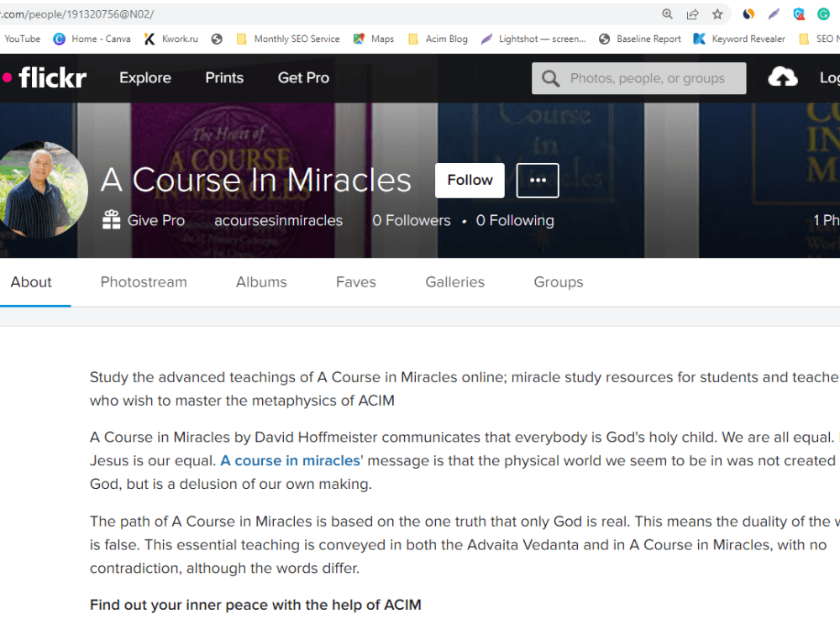Screen dimensions: 840x630
Task: Click the heading 'Find out your inner peace'
Action: pos(255,605)
